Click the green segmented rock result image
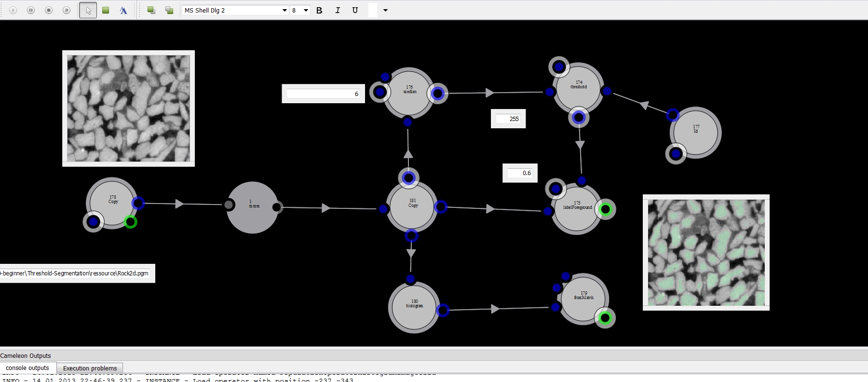 coord(706,252)
